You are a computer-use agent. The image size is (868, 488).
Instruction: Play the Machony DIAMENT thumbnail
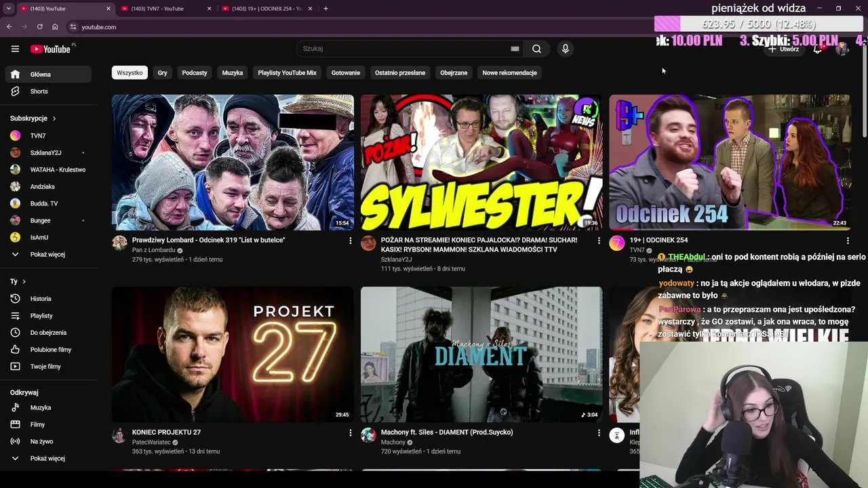pyautogui.click(x=481, y=354)
